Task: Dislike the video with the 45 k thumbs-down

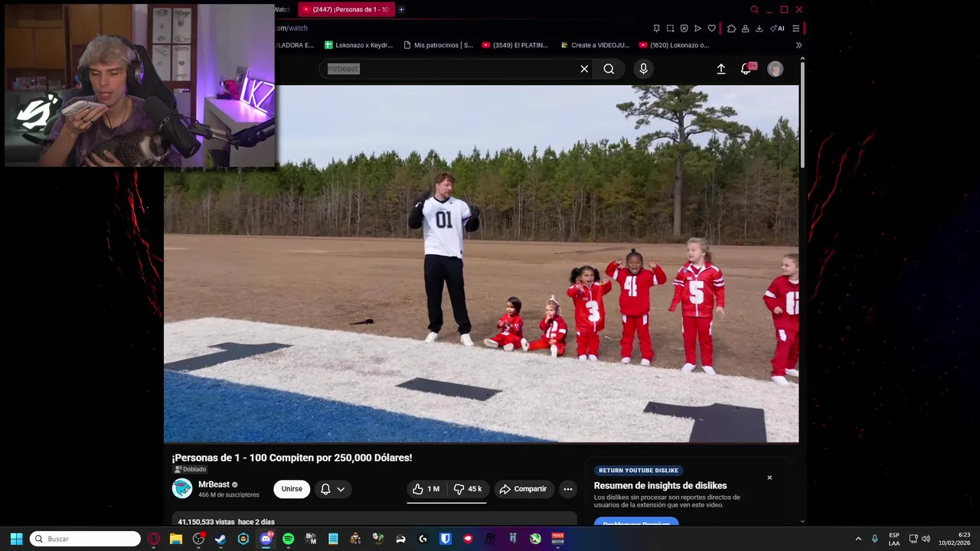Action: pyautogui.click(x=468, y=489)
